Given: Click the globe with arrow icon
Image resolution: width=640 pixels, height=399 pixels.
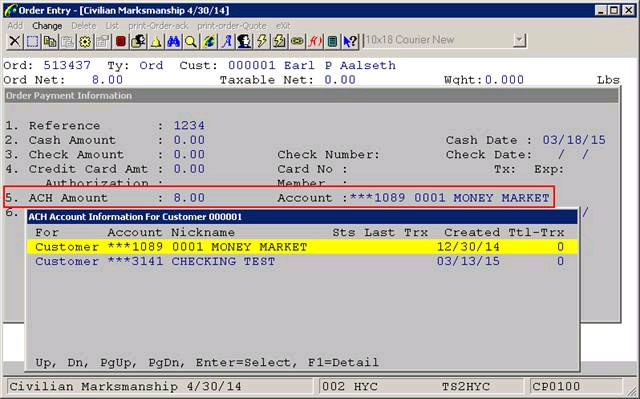Looking at the screenshot, I should coord(209,41).
